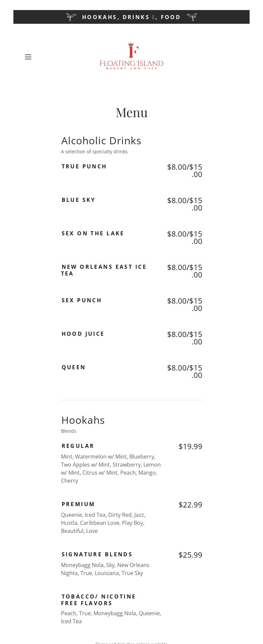Screen dimensions: 263x644
Task: Click Tobacco/Nicotine Free Flavors title
Action: 98,600
